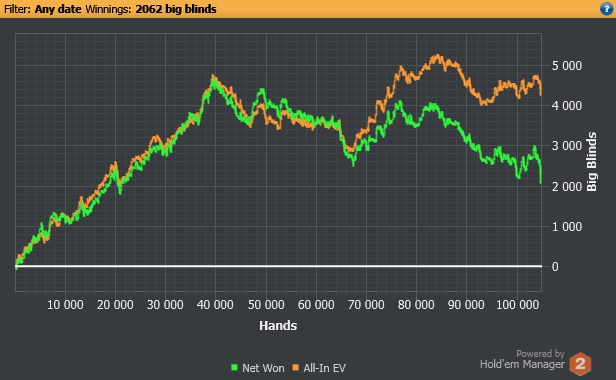Click the 3 000 big blinds axis label
This screenshot has height=380, width=616.
tap(566, 146)
